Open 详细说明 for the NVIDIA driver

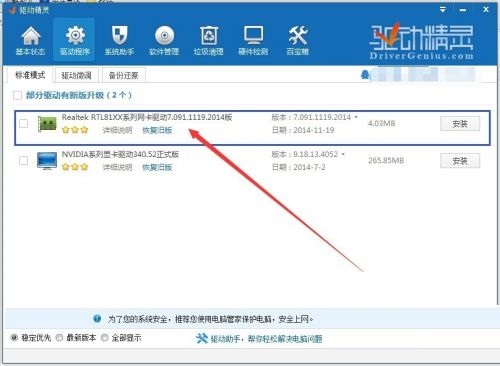click(117, 167)
